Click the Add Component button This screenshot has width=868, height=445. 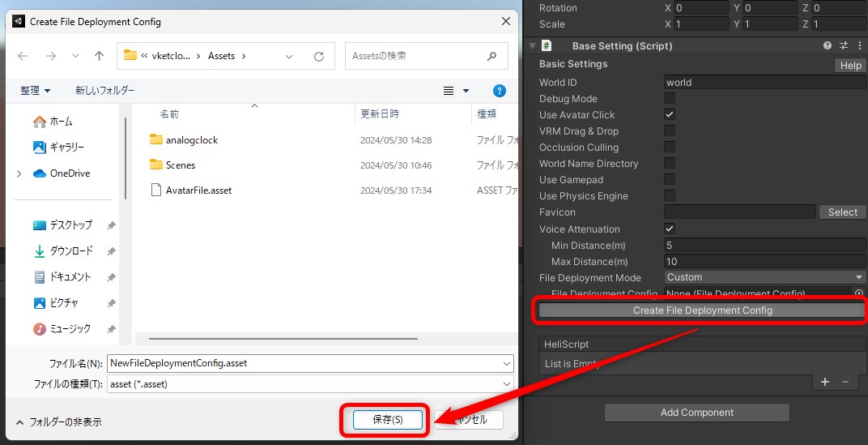(x=697, y=413)
